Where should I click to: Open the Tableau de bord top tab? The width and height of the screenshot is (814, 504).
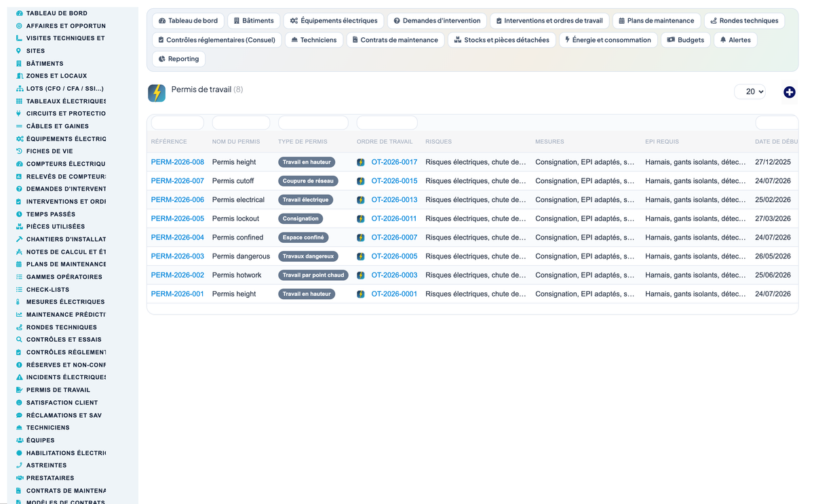pyautogui.click(x=188, y=21)
